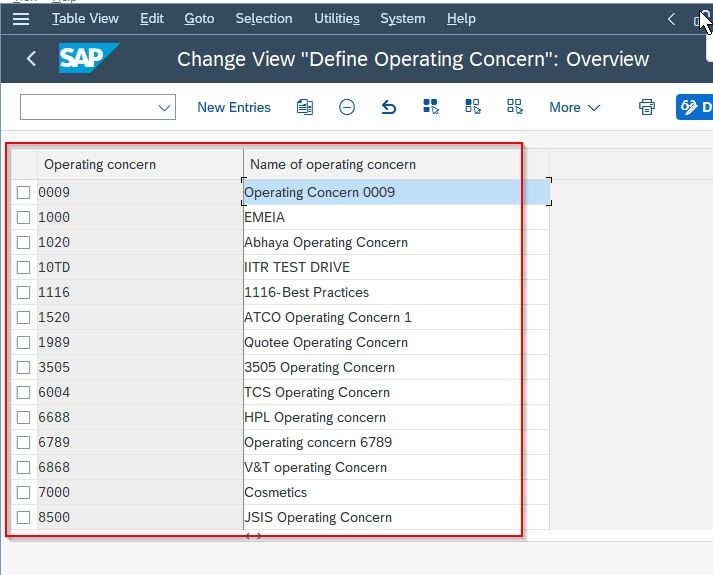Go back with the arrow beside SAP logo
The width and height of the screenshot is (713, 575).
point(31,59)
